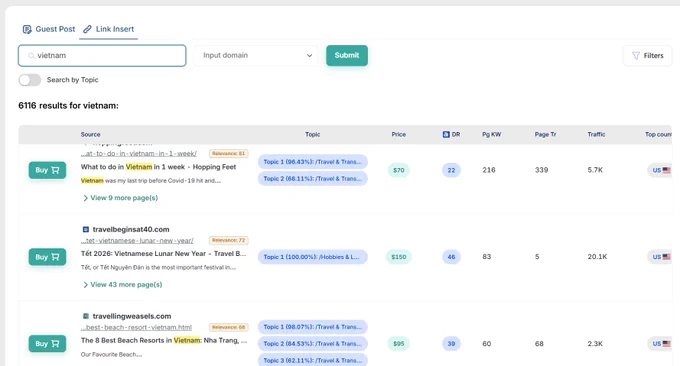Click Topic 2 (68.11%) tag
The image size is (680, 366).
click(313, 178)
